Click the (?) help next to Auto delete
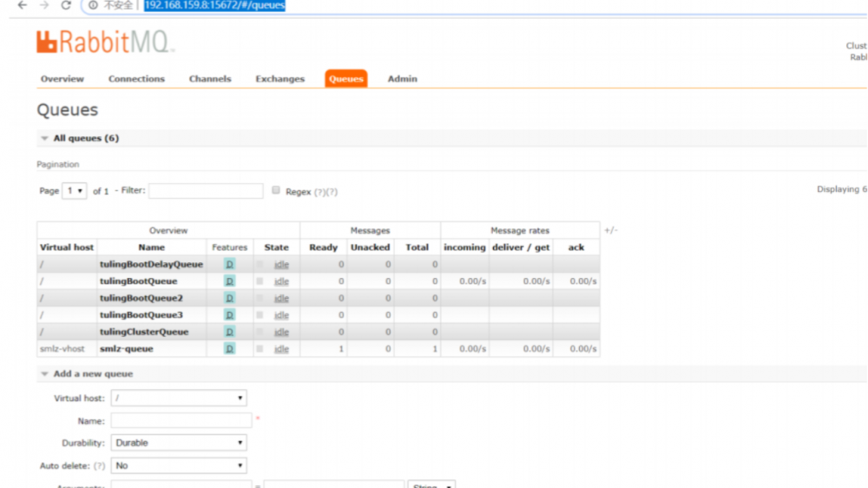This screenshot has height=488, width=868. click(99, 466)
